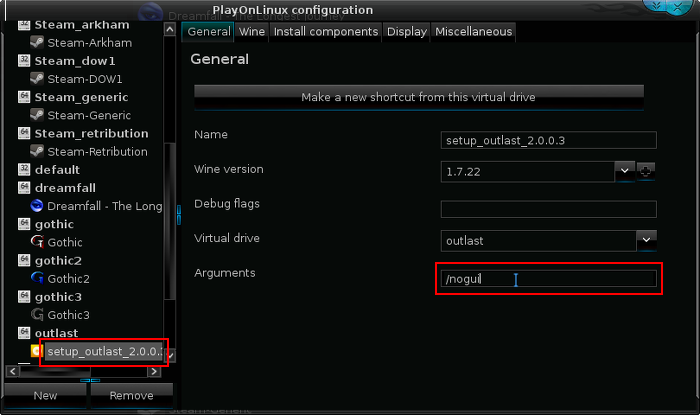This screenshot has width=700, height=415.
Task: Click 32-bit drive icon next to default
Action: click(24, 169)
